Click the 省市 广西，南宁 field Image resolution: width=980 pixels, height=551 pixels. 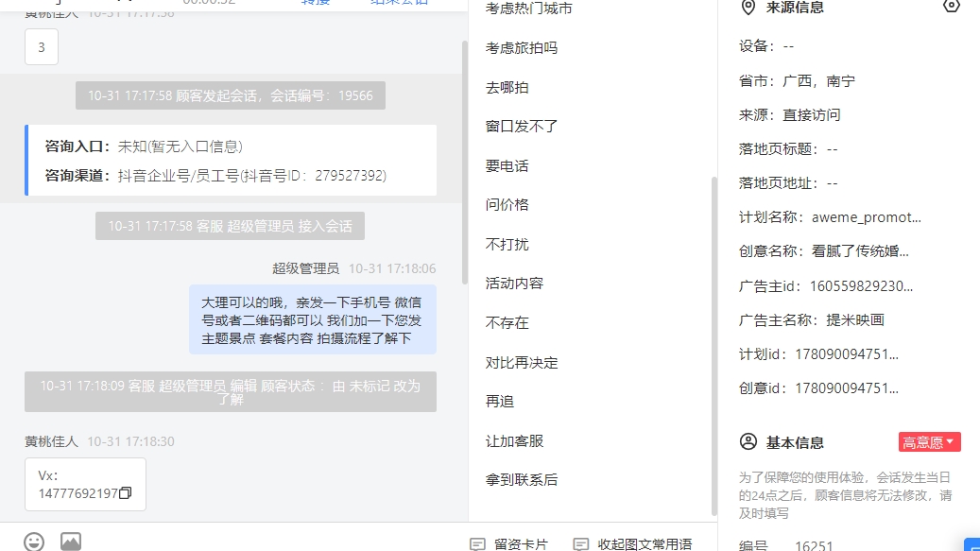[x=797, y=81]
